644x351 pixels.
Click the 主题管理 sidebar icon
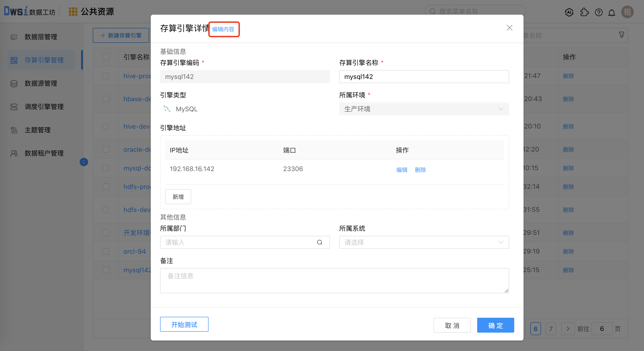(14, 130)
